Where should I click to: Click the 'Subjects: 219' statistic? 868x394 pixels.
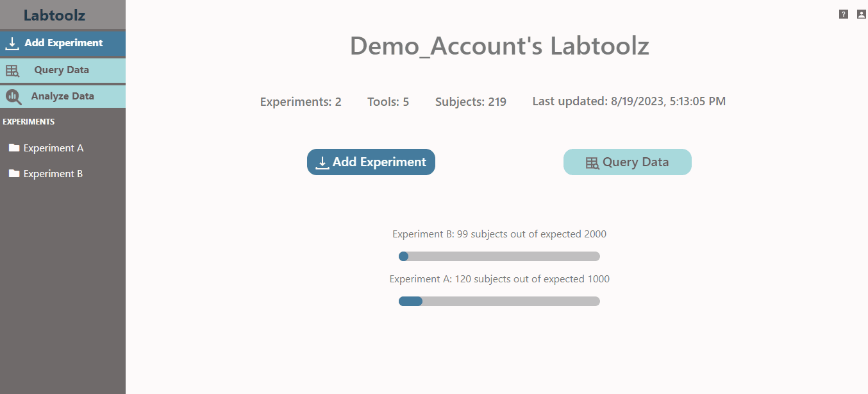point(471,101)
